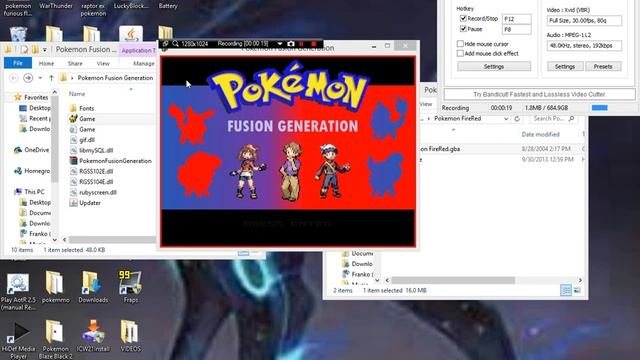Viewport: 640px width, 360px height.
Task: Open the Fraps desktop icon
Action: [131, 287]
